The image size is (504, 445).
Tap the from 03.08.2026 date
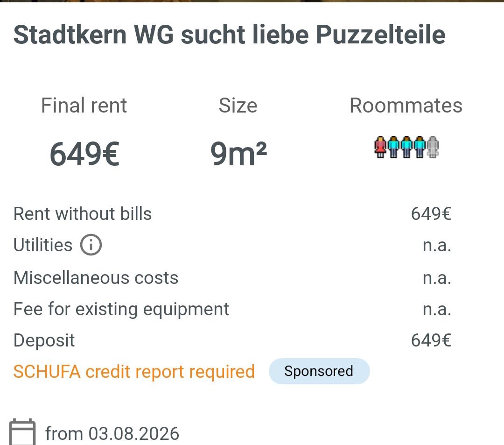coord(112,433)
